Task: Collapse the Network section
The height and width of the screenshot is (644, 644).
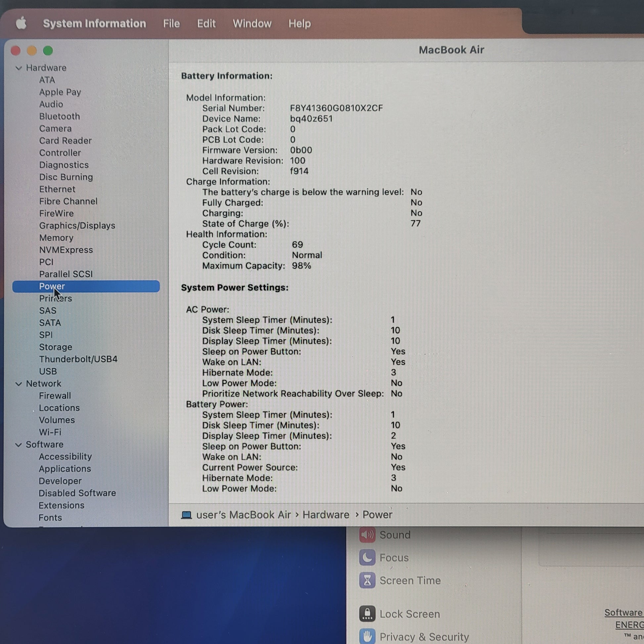Action: pos(19,384)
